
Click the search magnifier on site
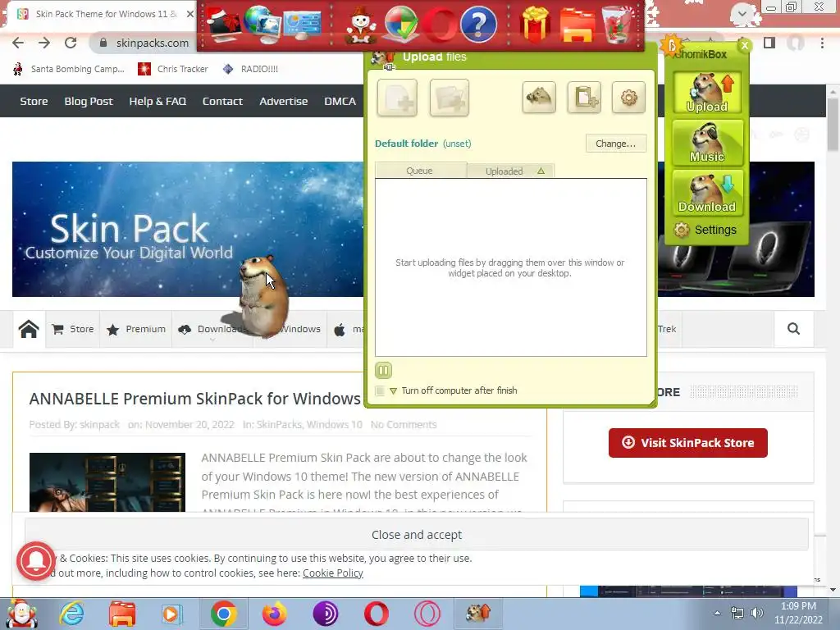click(x=793, y=329)
